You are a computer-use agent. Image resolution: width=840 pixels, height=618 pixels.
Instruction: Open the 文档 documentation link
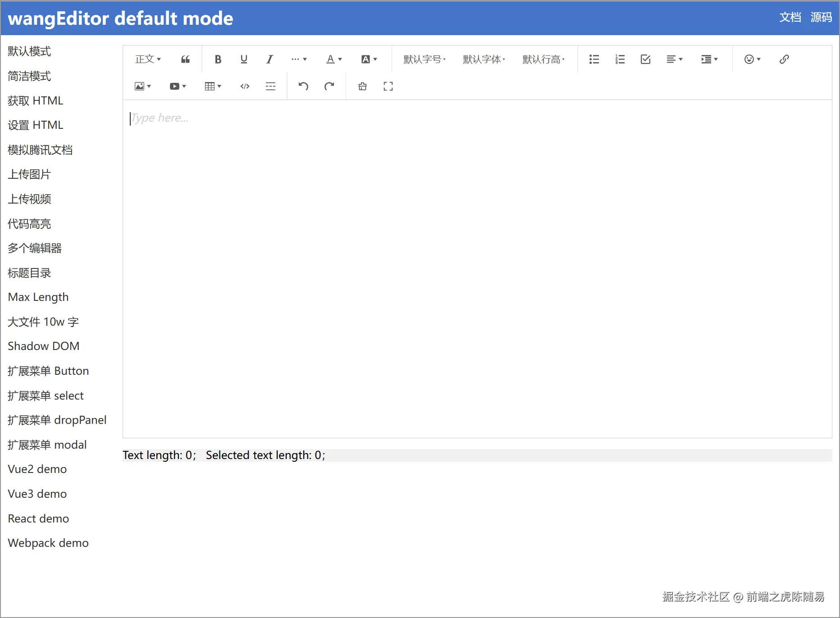(x=790, y=18)
